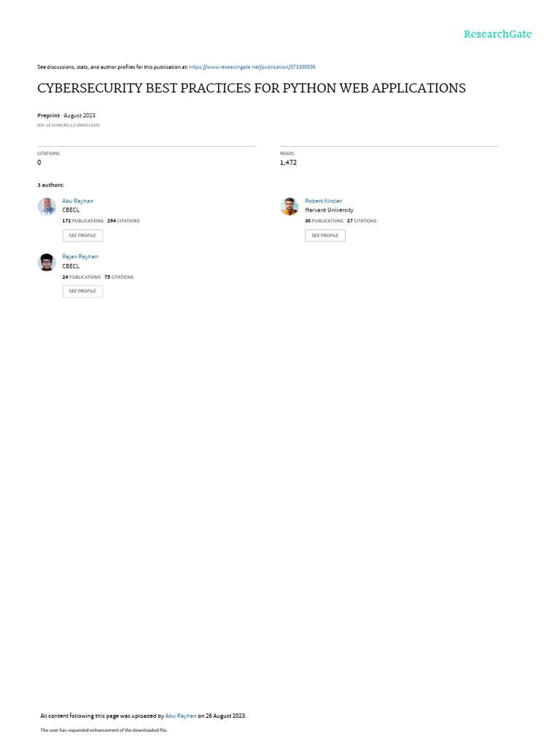Click the Reads count 1,472
This screenshot has height=747, width=560.
pos(288,163)
